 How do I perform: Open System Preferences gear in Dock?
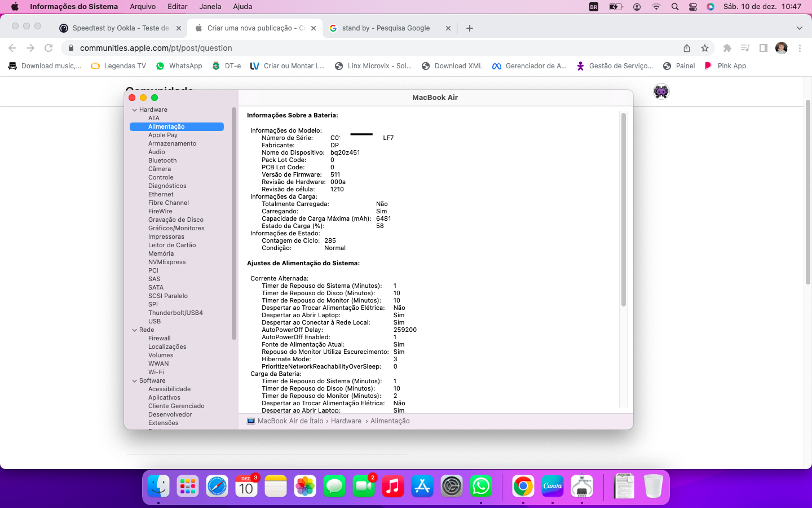[x=452, y=486]
